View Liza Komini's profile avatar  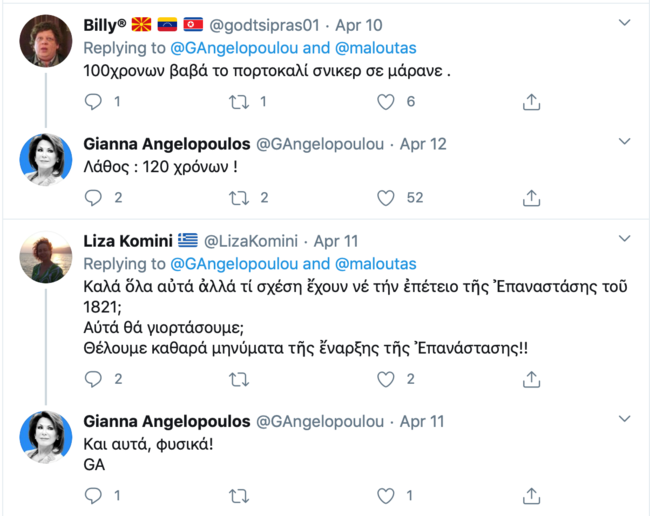click(46, 258)
